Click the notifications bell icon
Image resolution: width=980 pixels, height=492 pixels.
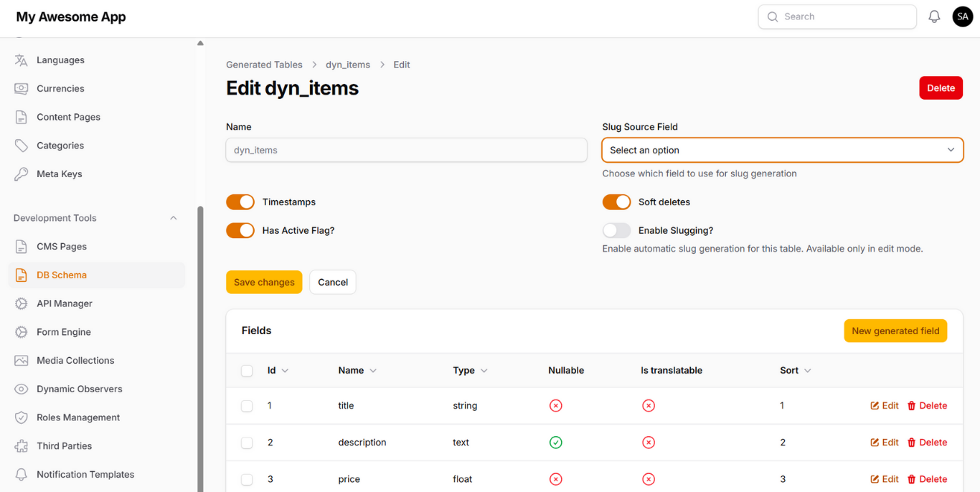934,16
